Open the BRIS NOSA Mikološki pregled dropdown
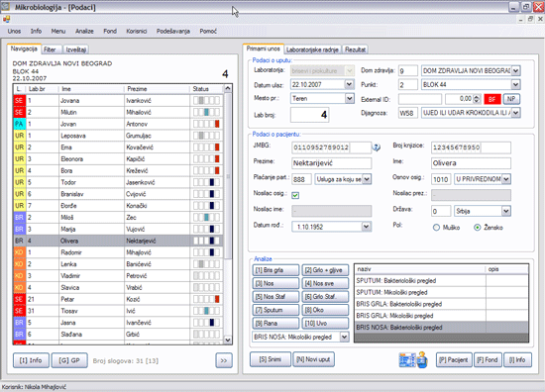545x392 pixels. [344, 337]
